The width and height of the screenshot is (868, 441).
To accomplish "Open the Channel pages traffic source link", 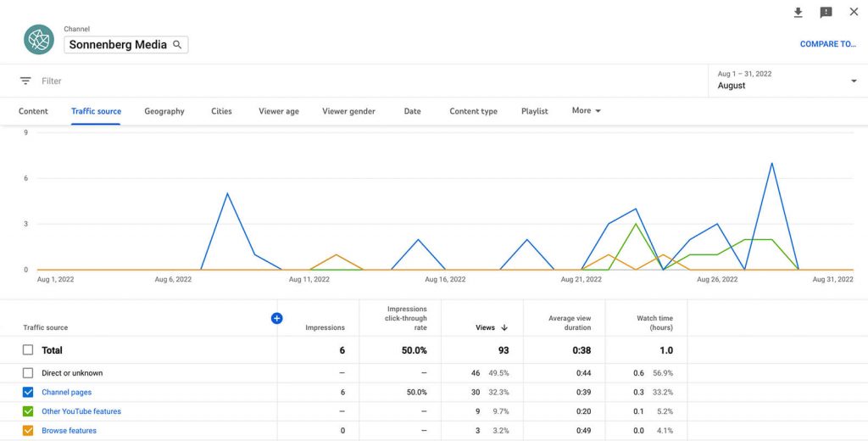I will [66, 393].
